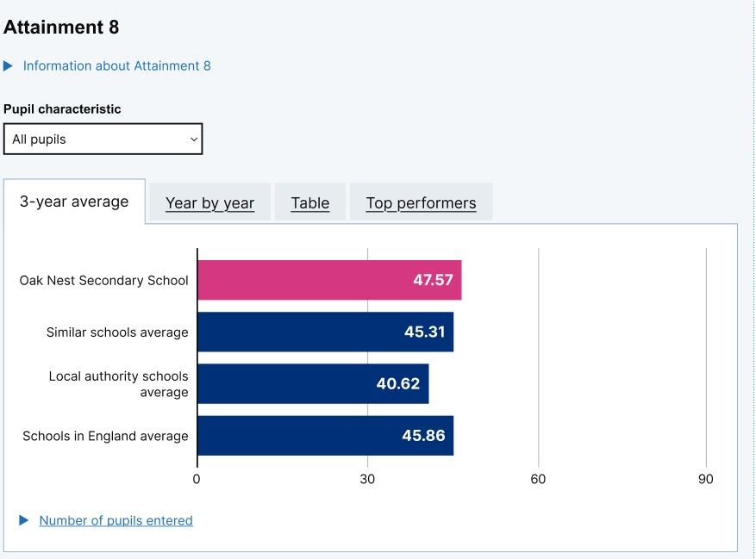This screenshot has height=559, width=756.
Task: Switch to the Year by year tab
Action: [209, 203]
